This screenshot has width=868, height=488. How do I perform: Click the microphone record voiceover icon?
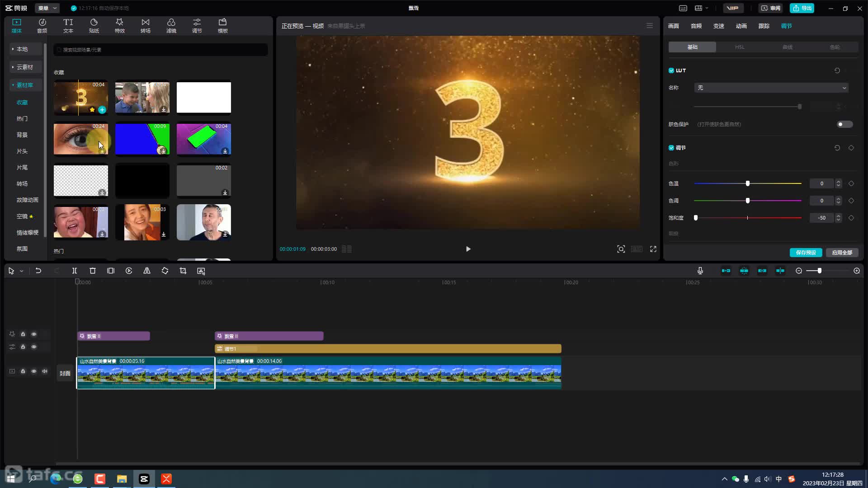(x=700, y=271)
